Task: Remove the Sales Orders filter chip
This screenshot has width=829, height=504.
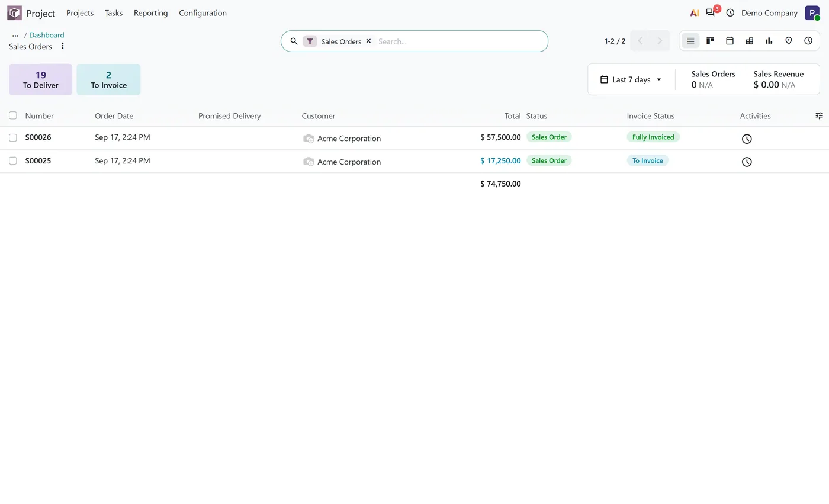Action: pyautogui.click(x=368, y=41)
